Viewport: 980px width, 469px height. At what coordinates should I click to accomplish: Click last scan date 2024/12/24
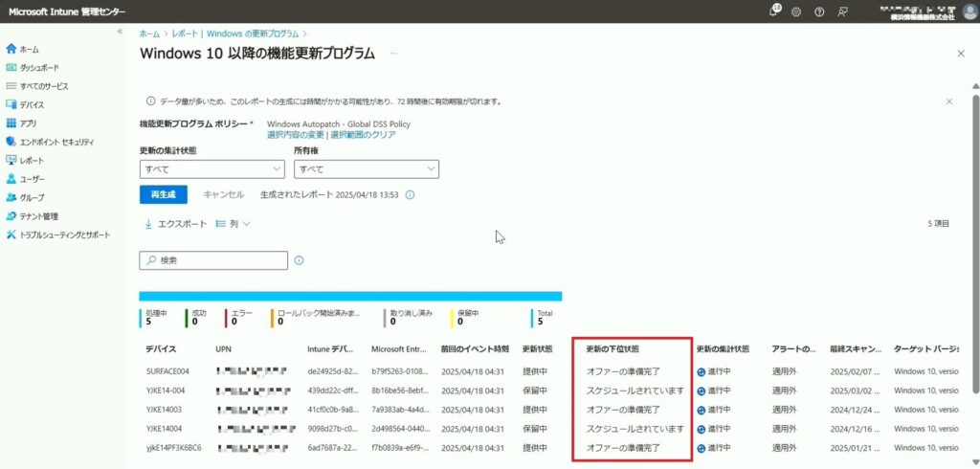coord(854,410)
